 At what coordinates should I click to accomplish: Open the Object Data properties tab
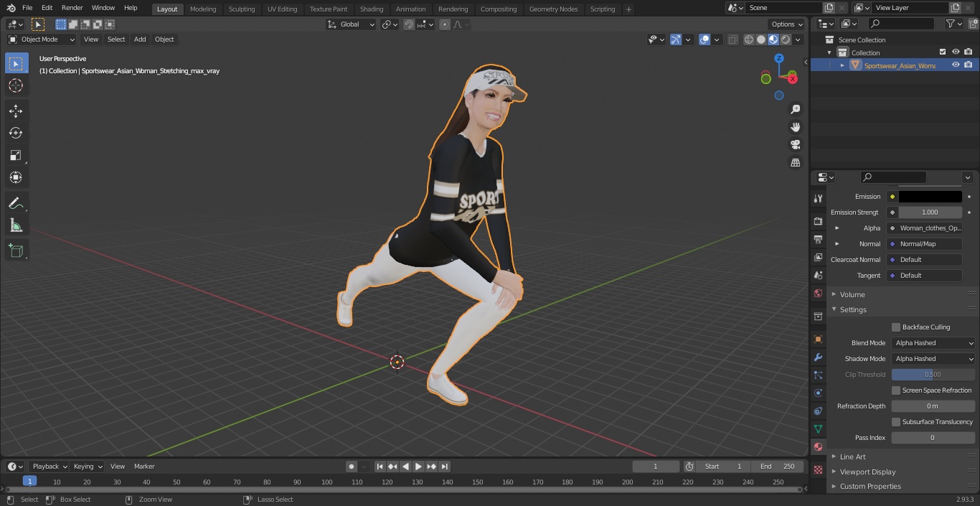click(818, 428)
